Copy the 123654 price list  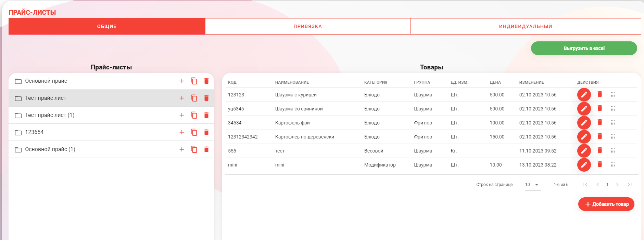click(x=194, y=132)
